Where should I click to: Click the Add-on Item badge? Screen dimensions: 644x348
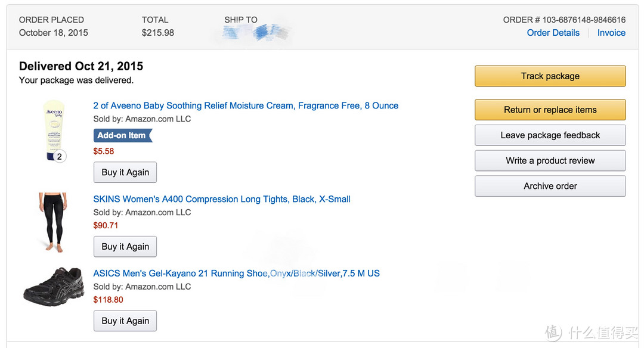click(123, 135)
